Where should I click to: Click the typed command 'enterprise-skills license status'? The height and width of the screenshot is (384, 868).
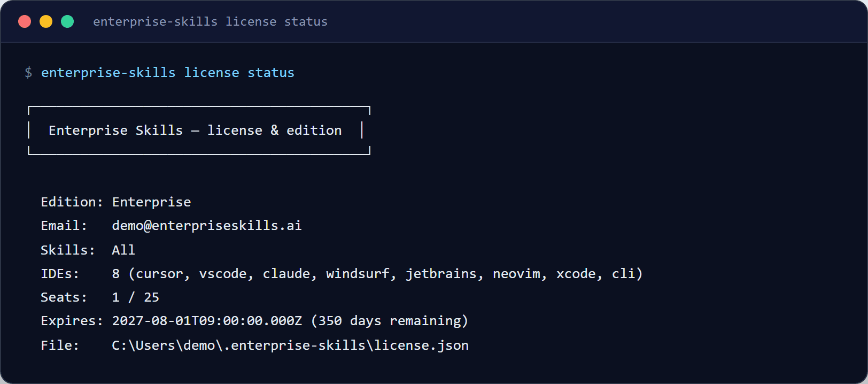[x=168, y=73]
